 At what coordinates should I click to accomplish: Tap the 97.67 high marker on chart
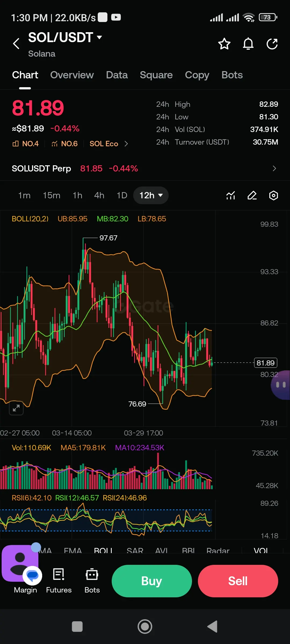pyautogui.click(x=108, y=238)
